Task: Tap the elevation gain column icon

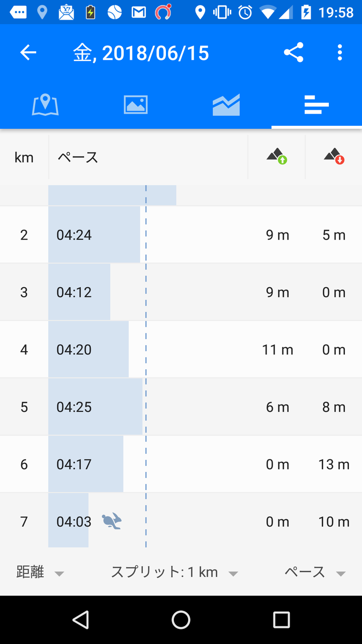Action: tap(277, 156)
